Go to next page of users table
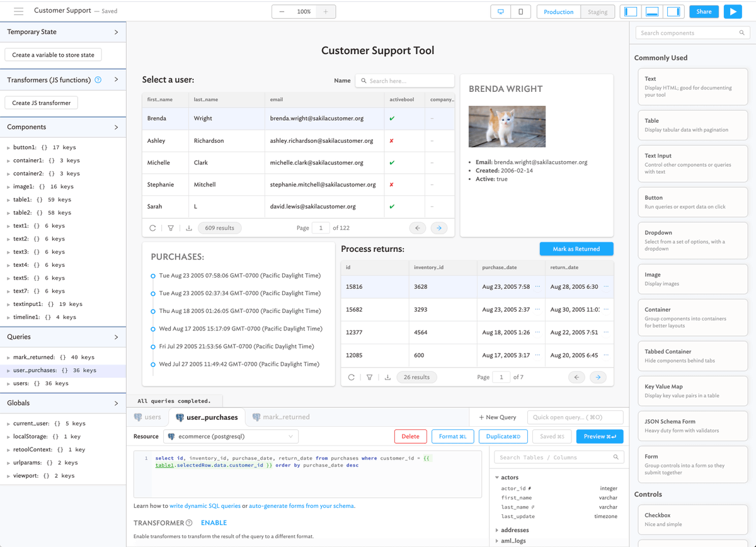This screenshot has width=756, height=547. tap(439, 228)
